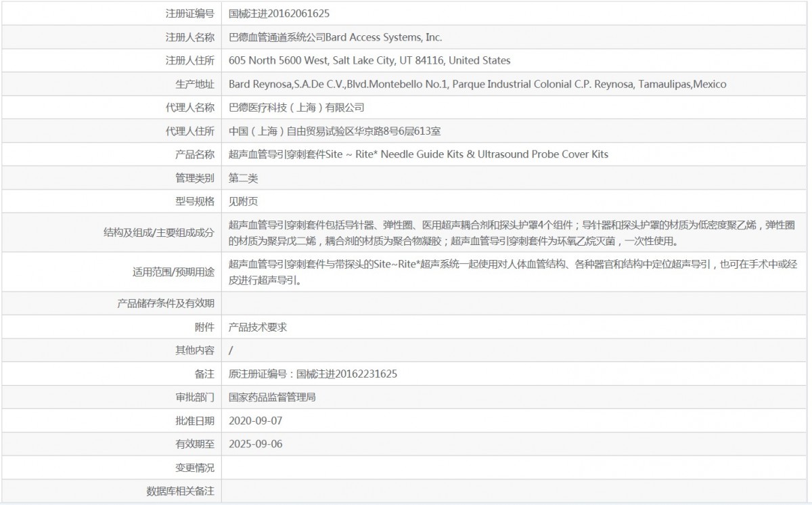The width and height of the screenshot is (812, 505).
Task: Click the 审批部门 label
Action: pos(195,397)
